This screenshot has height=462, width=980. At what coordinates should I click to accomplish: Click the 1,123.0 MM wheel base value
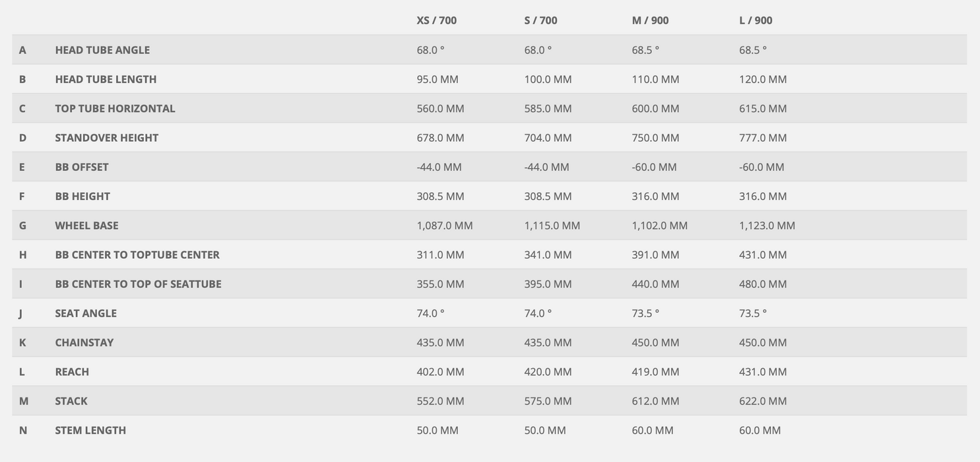[767, 226]
